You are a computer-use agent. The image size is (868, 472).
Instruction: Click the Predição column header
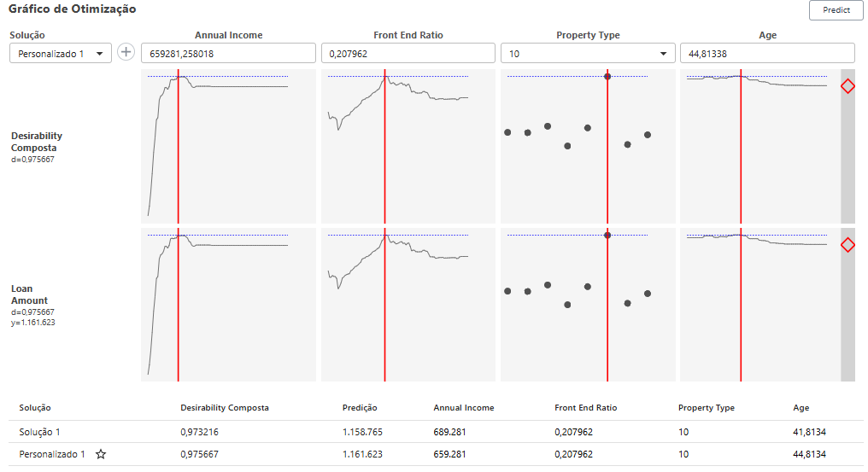(x=359, y=408)
